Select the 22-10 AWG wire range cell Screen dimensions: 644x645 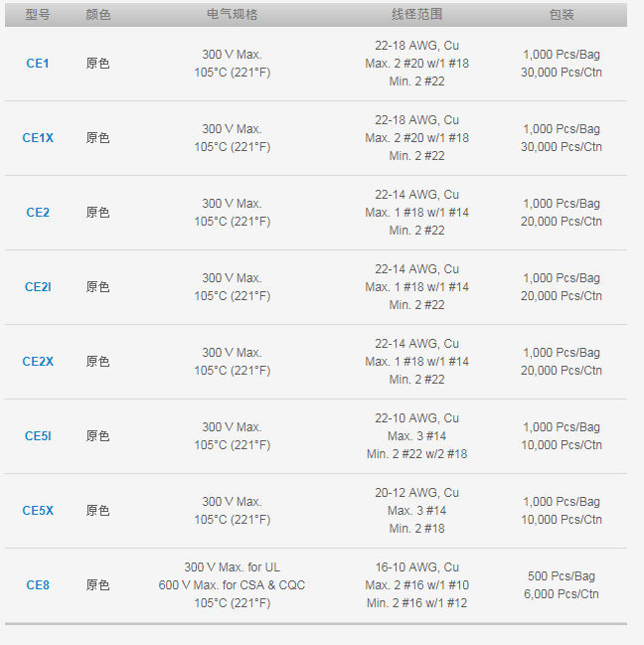click(x=416, y=435)
